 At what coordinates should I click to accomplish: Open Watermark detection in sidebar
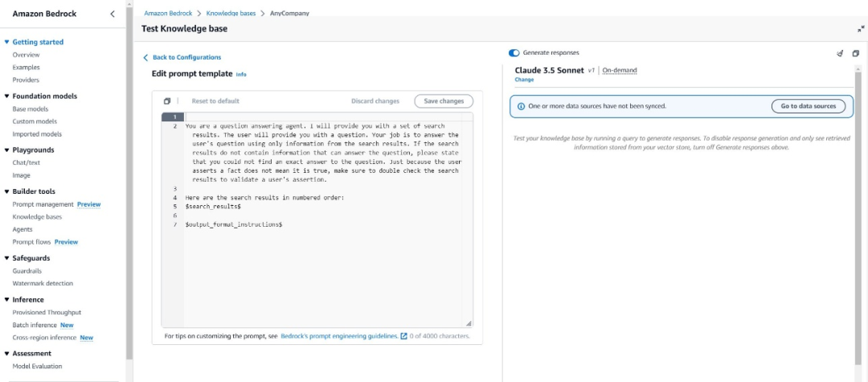click(x=43, y=283)
